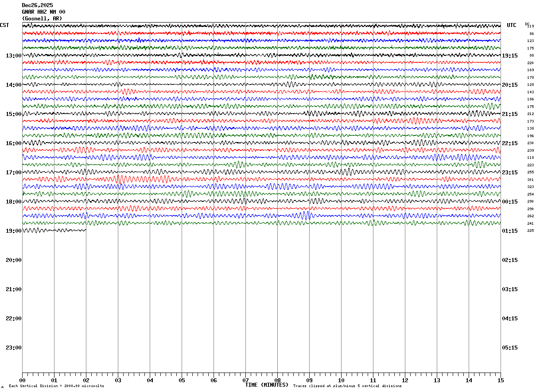Image resolution: width=536 pixels, height=392 pixels.
Task: Select minute tick label 02 on time axis
Action: [x=86, y=380]
